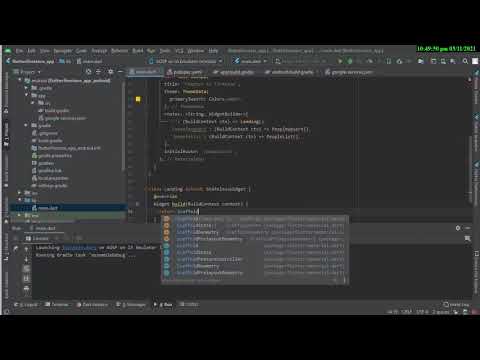Screen dimensions: 480x360
Task: Click the rerun icon in Run panel
Action: (x=15, y=248)
